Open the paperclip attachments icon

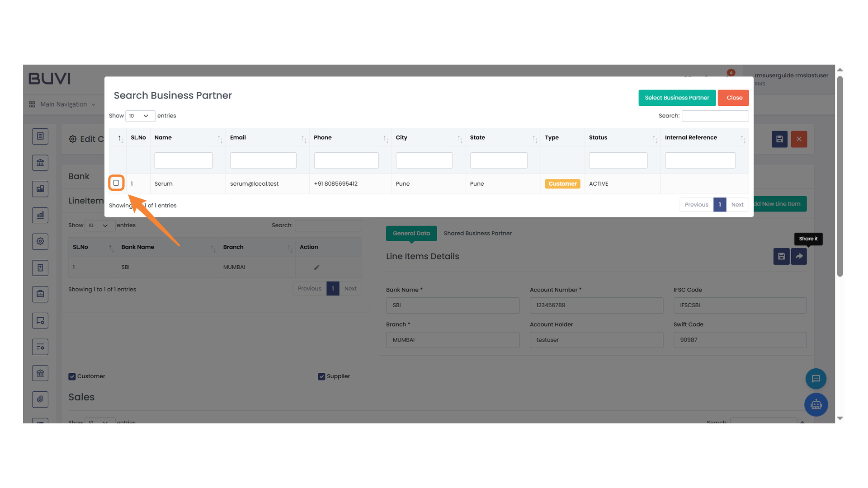(x=40, y=399)
